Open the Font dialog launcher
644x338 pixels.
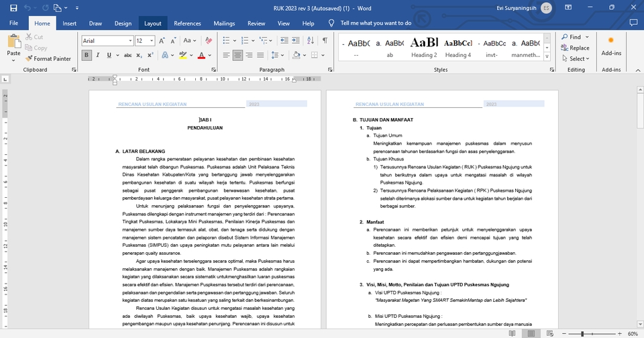click(x=213, y=70)
